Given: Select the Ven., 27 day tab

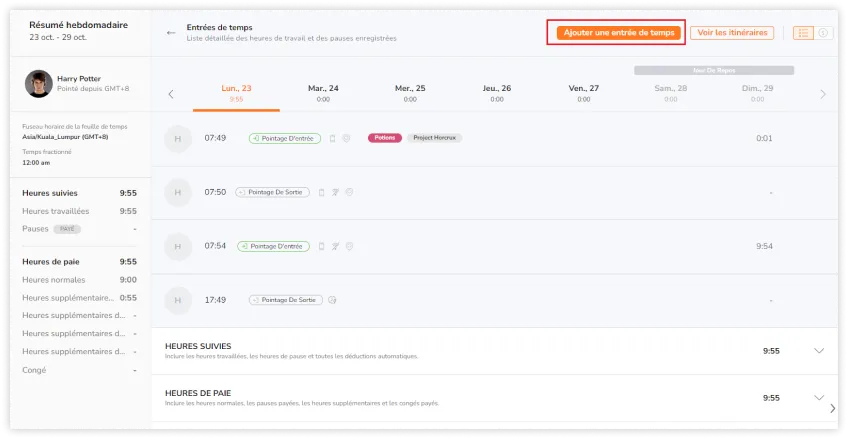Looking at the screenshot, I should tap(583, 93).
